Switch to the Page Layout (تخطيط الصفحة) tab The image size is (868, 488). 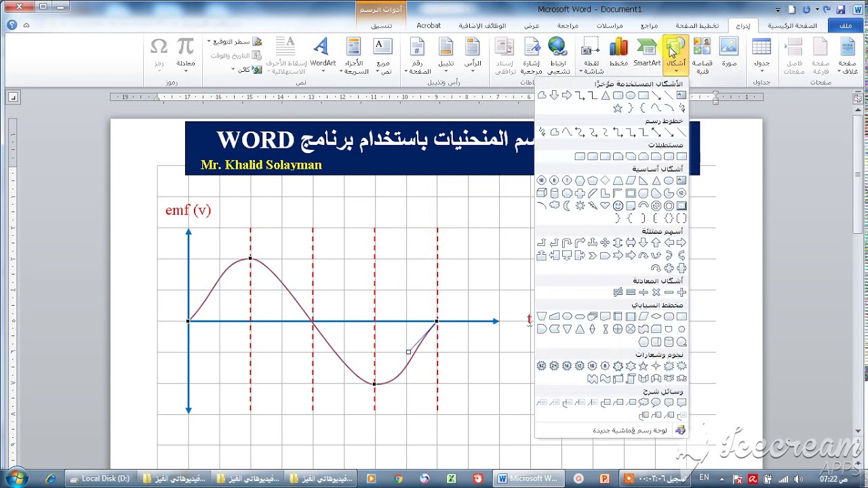tap(697, 26)
